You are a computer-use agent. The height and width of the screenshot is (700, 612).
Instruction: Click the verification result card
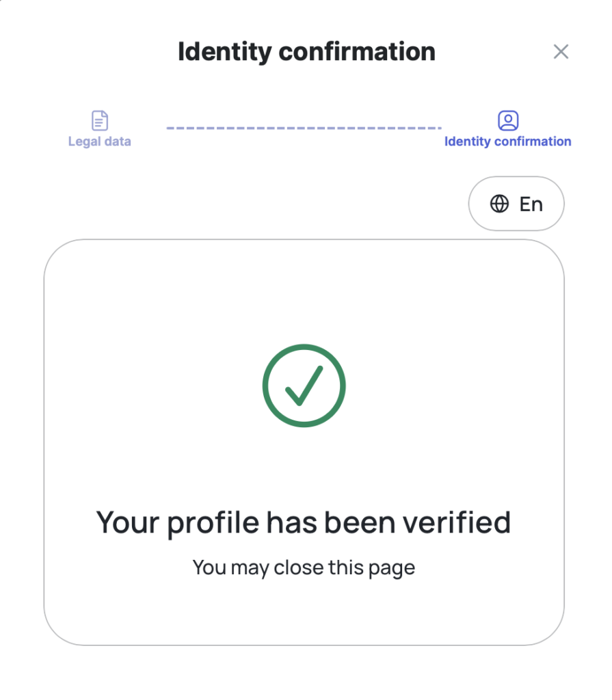coord(304,443)
